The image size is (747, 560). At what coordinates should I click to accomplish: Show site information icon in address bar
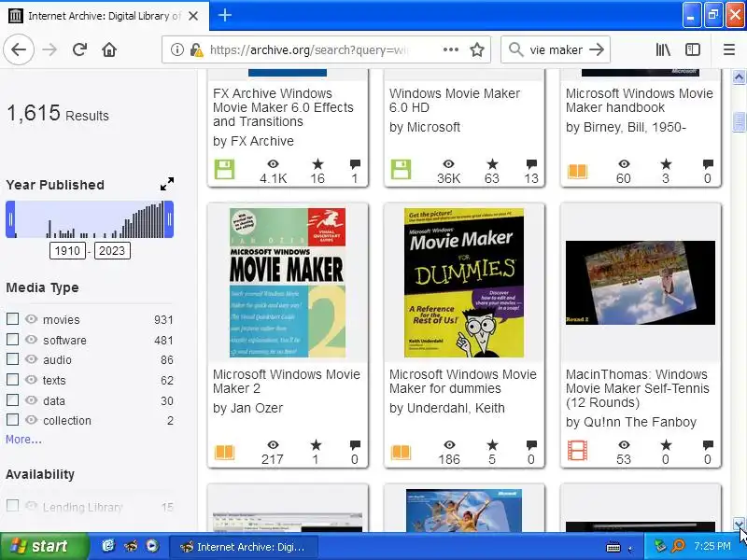(176, 49)
